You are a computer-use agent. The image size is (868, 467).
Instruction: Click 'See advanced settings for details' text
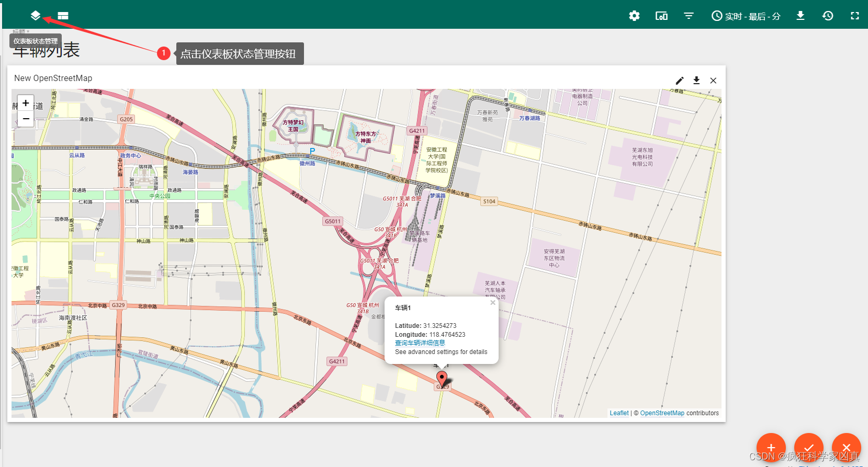[x=441, y=352]
